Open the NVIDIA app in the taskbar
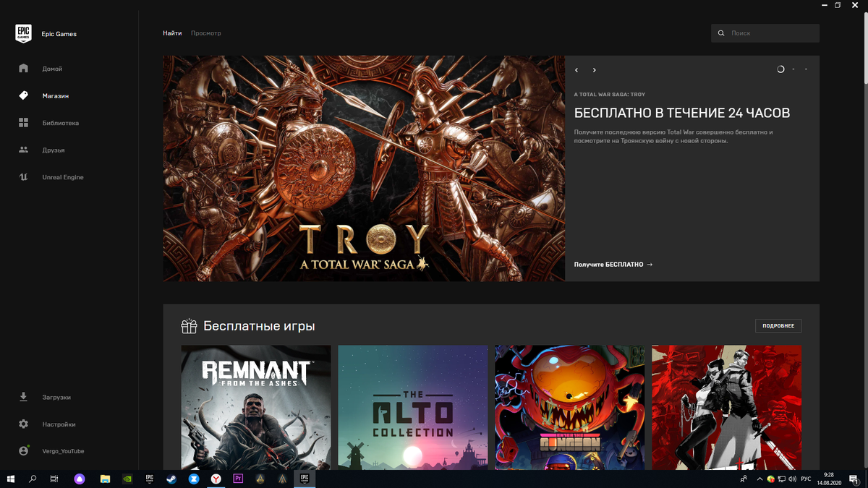The height and width of the screenshot is (488, 868). click(127, 479)
